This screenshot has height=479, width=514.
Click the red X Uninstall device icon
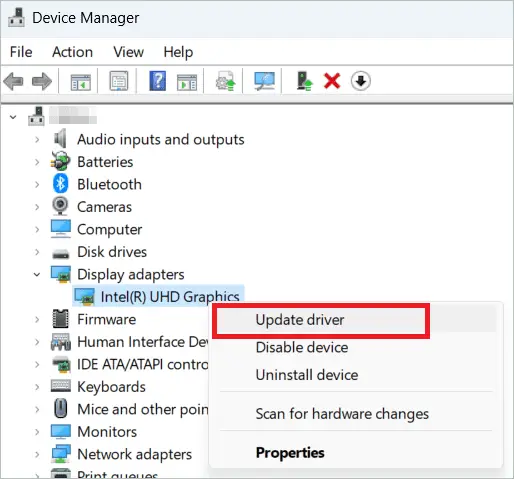[x=332, y=81]
